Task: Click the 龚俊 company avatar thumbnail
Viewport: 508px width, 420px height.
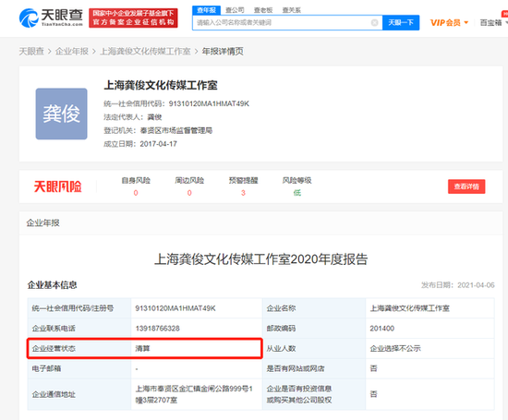Action: click(x=61, y=114)
